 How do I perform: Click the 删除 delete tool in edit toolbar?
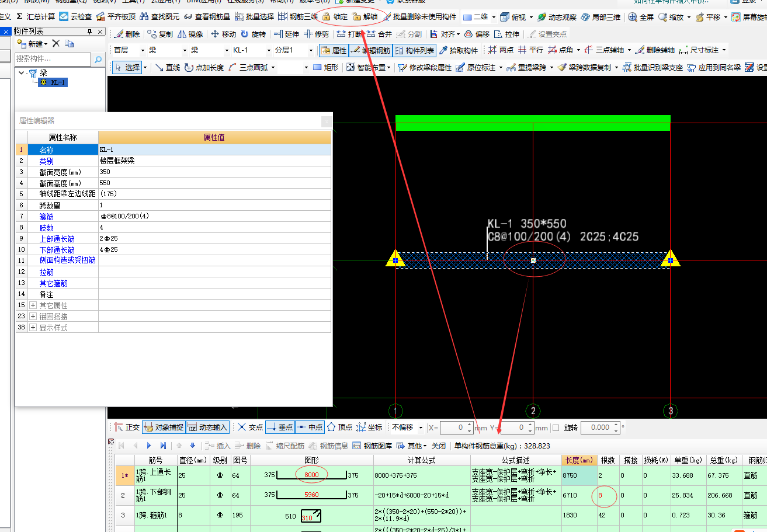click(127, 34)
